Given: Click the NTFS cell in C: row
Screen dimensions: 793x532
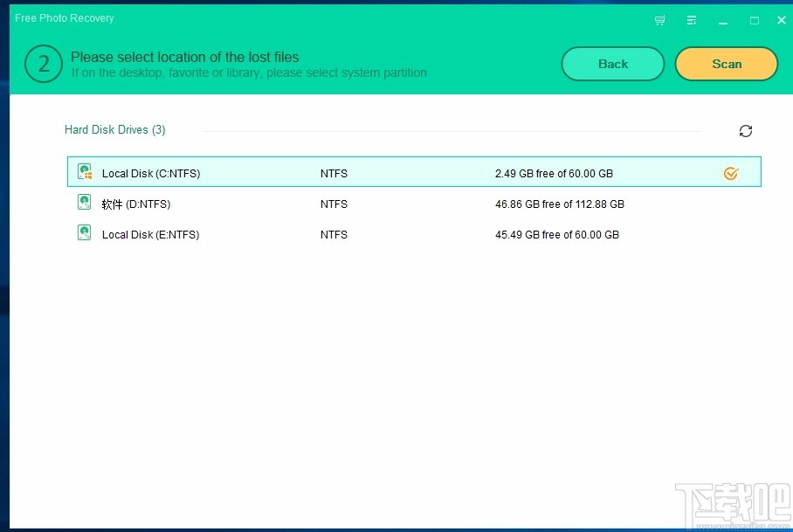Looking at the screenshot, I should [x=334, y=174].
